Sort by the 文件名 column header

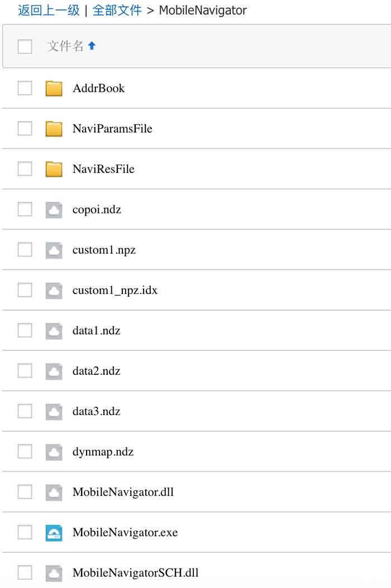(65, 46)
